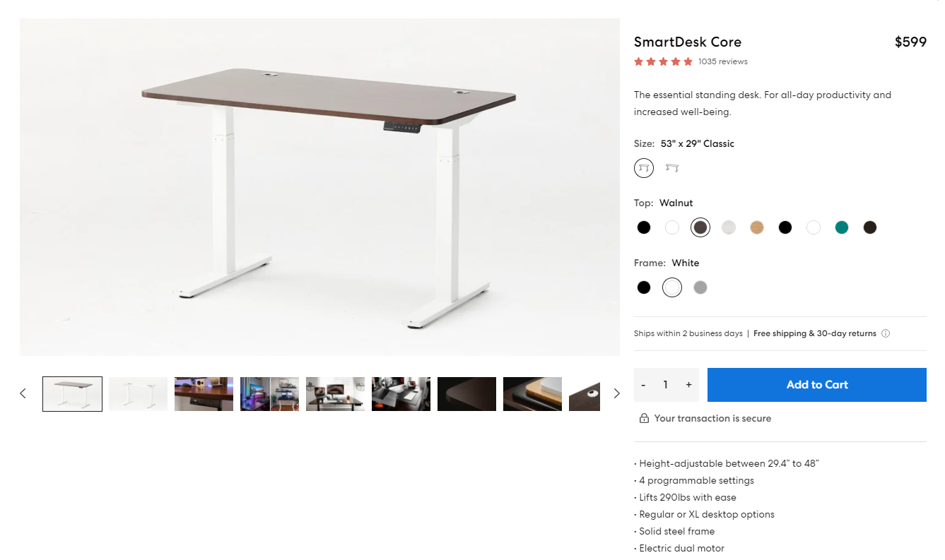
Task: Click the secure transaction lock icon
Action: [x=644, y=418]
